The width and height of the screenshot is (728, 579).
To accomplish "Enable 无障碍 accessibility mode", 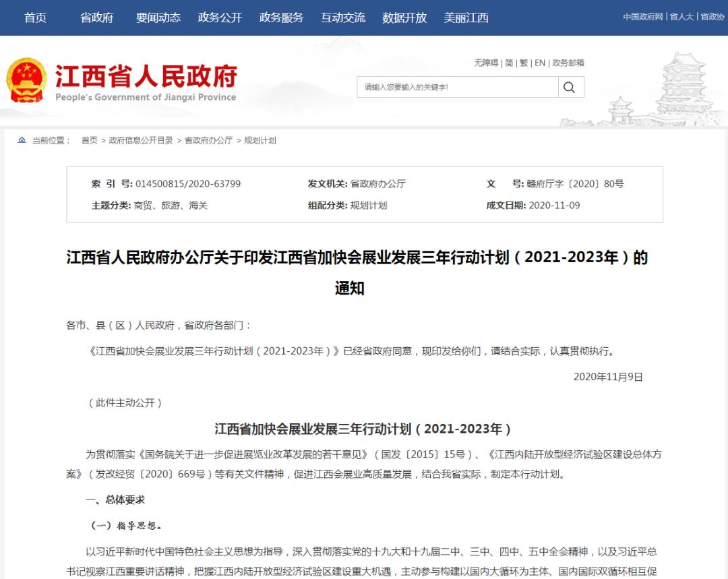I will point(485,63).
